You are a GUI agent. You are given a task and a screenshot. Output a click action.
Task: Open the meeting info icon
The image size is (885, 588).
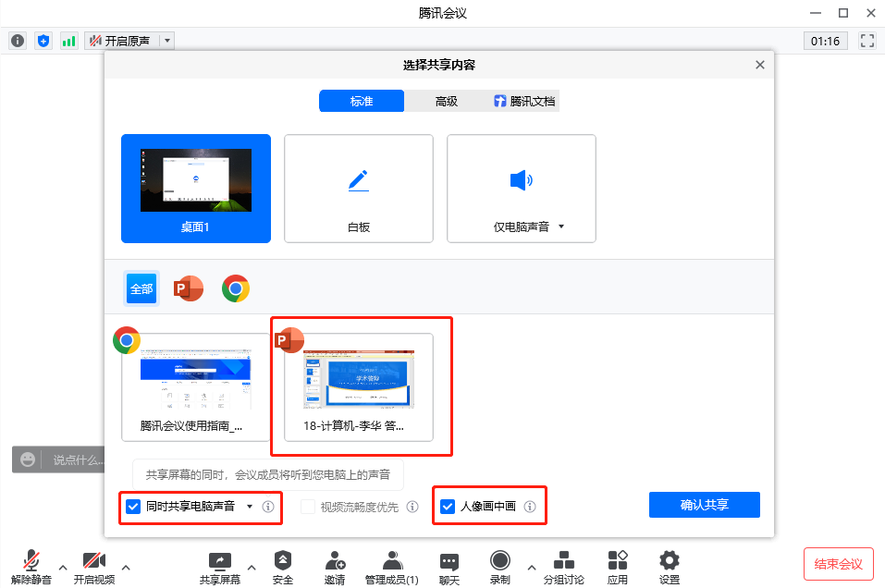point(18,41)
